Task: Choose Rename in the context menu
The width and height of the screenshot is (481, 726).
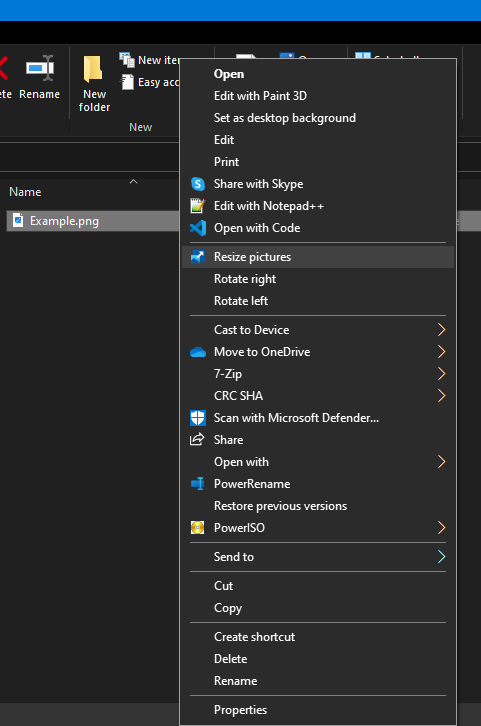Action: [x=318, y=681]
